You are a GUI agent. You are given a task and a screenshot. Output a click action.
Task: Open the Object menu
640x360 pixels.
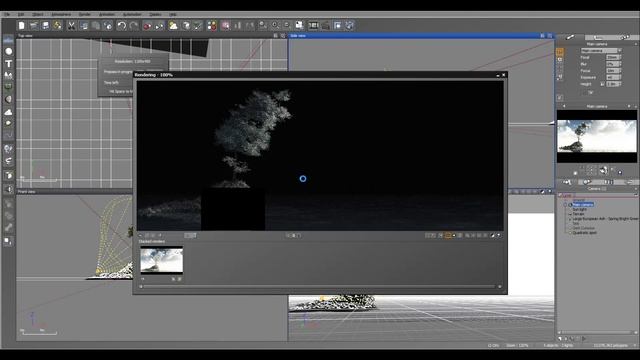38,14
